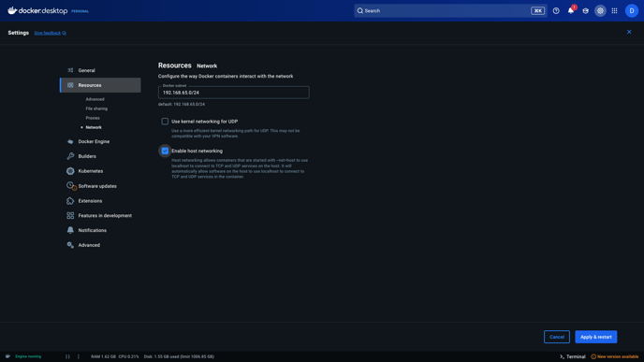Click the RAM 1.62 GB status entry

tap(103, 356)
